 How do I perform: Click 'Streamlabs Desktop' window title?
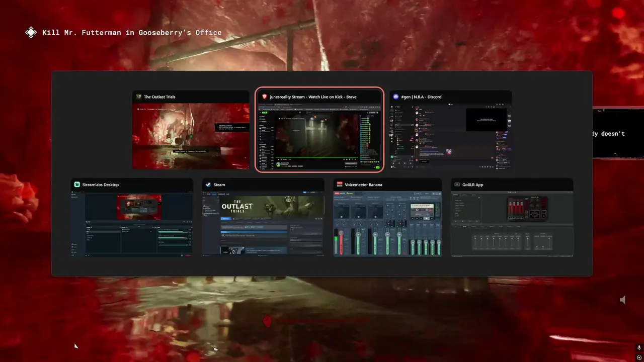101,185
